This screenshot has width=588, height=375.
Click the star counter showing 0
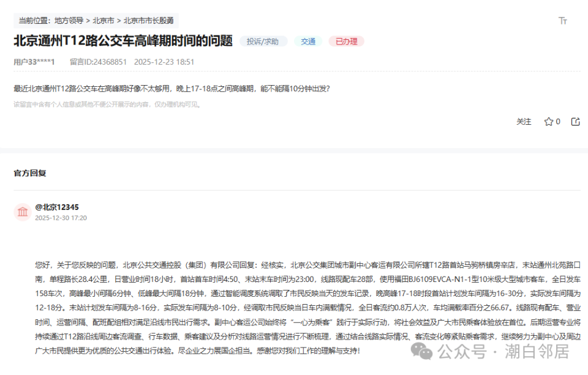(559, 121)
